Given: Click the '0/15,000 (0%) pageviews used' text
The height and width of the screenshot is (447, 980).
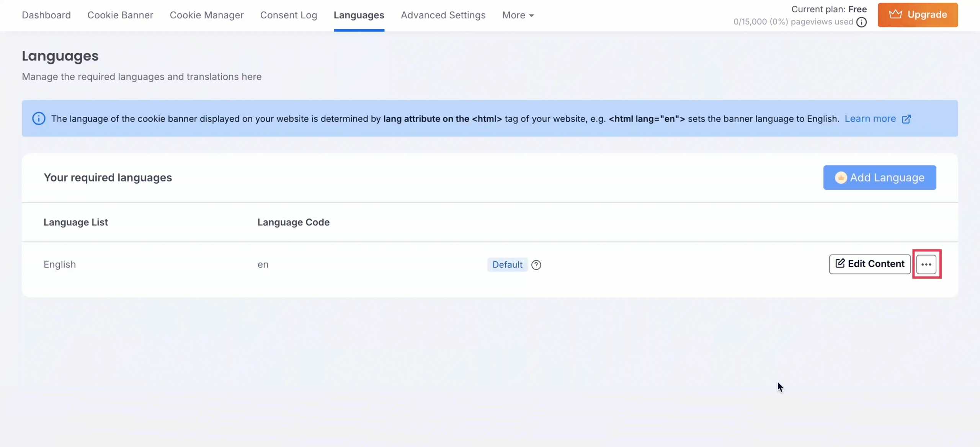Looking at the screenshot, I should 793,22.
